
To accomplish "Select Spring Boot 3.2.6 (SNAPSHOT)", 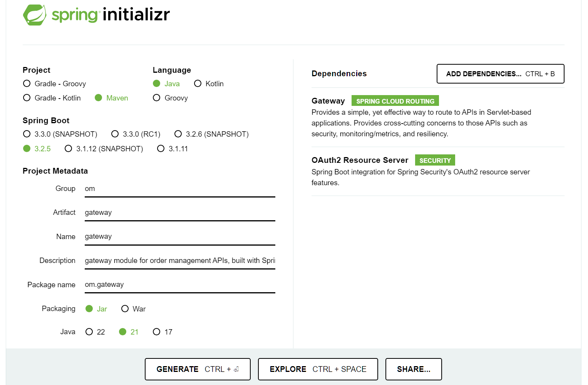I will 211,134.
